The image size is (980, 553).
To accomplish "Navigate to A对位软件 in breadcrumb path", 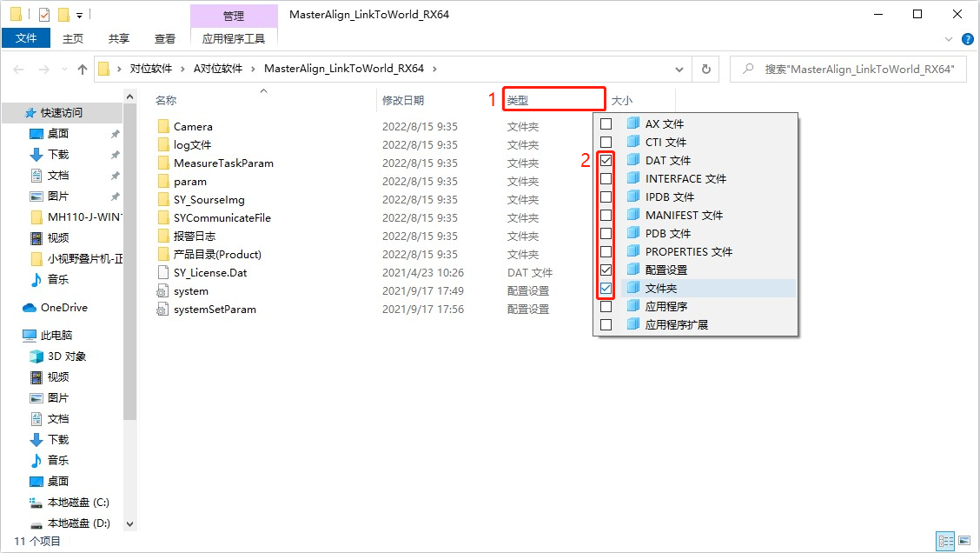I will (217, 69).
